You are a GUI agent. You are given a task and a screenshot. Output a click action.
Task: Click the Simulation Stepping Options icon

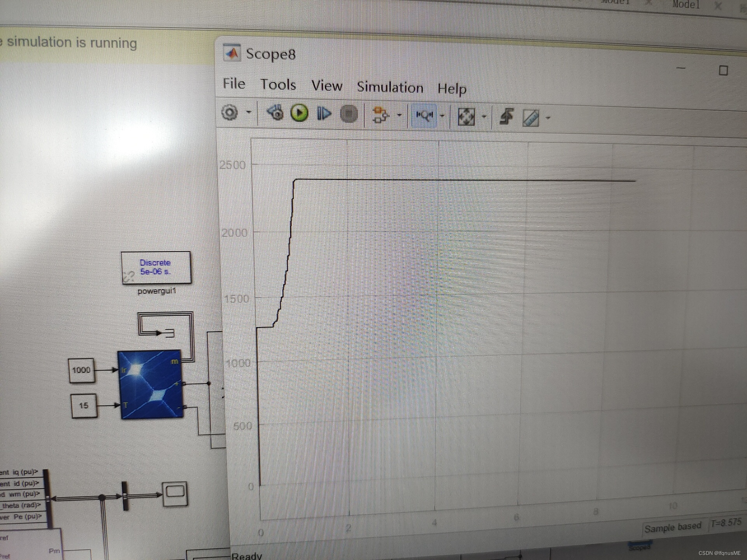coord(275,113)
